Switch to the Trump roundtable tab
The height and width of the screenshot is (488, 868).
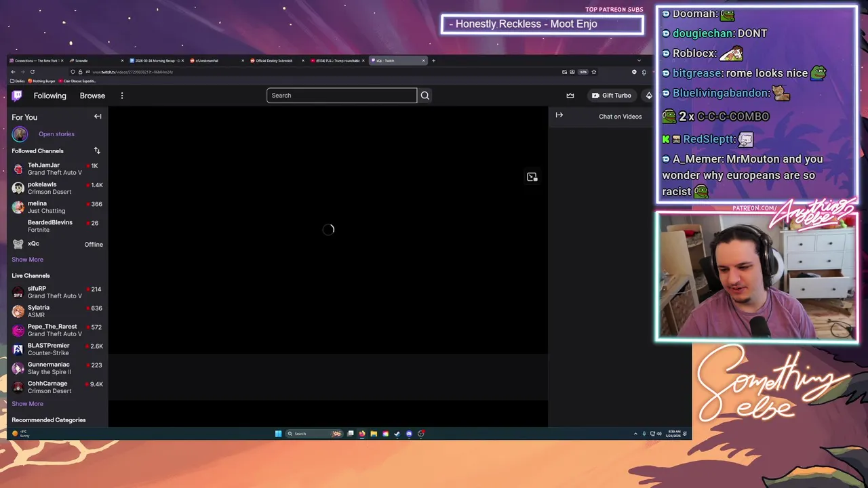[x=337, y=60]
